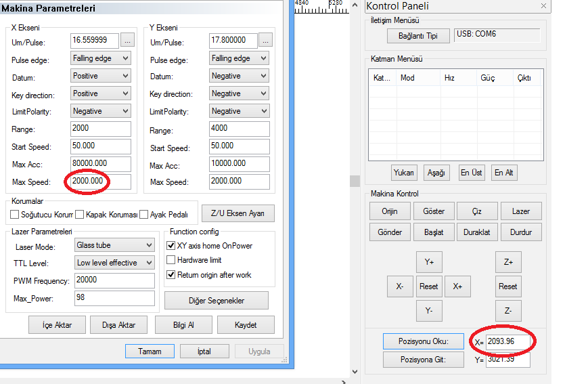Open the TTL Level dropdown
The image size is (588, 384).
114,263
